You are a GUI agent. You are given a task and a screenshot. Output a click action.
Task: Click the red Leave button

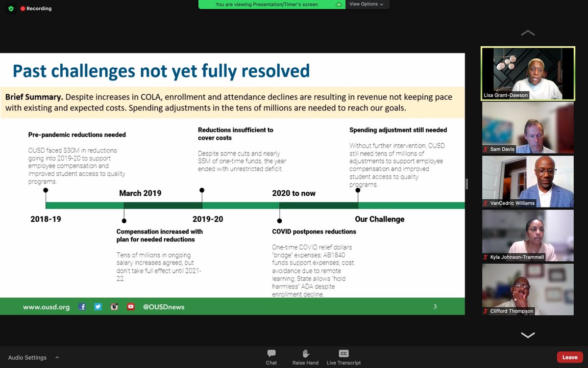tap(570, 357)
